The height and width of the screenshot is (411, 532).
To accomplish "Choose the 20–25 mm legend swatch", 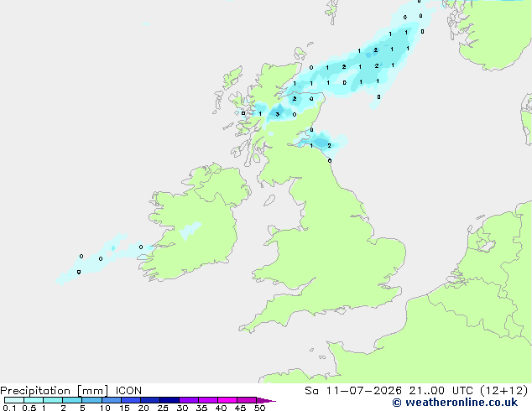I will 150,400.
